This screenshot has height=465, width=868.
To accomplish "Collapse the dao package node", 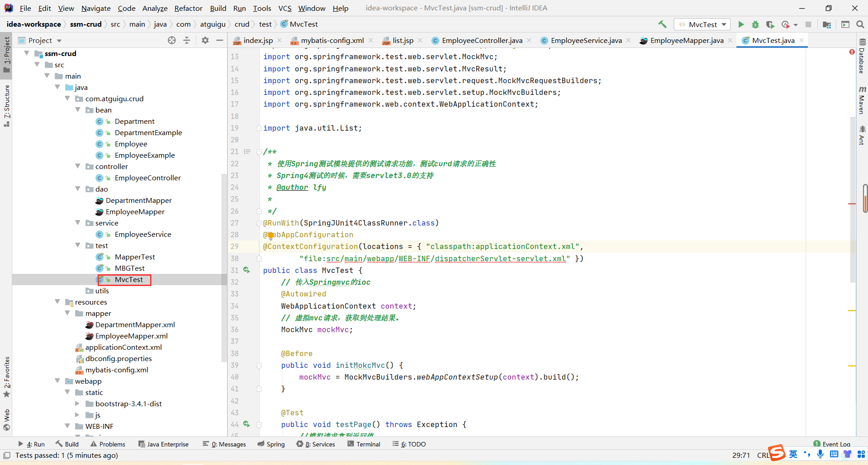I will coord(78,189).
